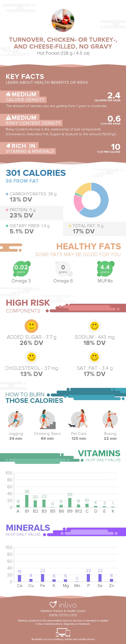Click the Cholesterol smiley face icon
Image resolution: width=126 pixels, height=644 pixels.
31,357
